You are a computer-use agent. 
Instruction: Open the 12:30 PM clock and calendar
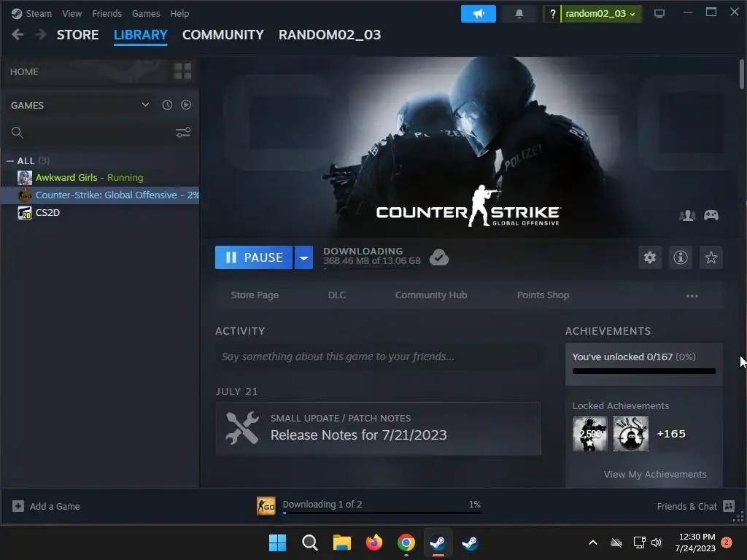click(695, 542)
